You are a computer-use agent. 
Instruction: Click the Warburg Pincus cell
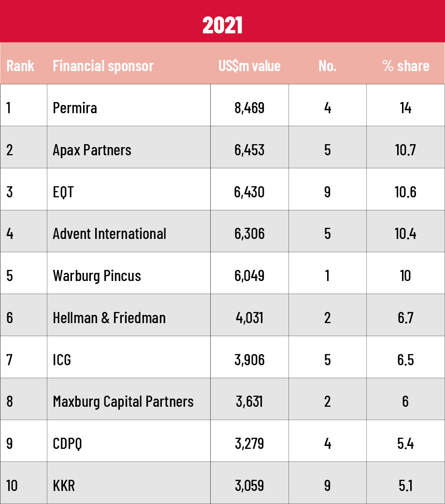tap(97, 276)
